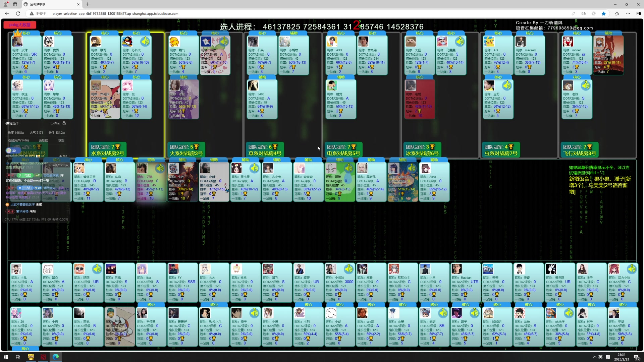644x362 pixels.
Task: Select 虫系对战房7号 team label
Action: click(501, 154)
